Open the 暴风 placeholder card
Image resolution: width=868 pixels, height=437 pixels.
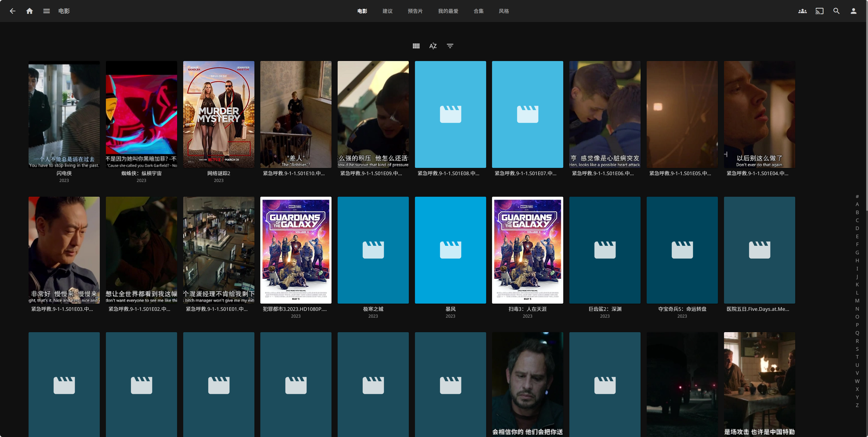coord(451,250)
